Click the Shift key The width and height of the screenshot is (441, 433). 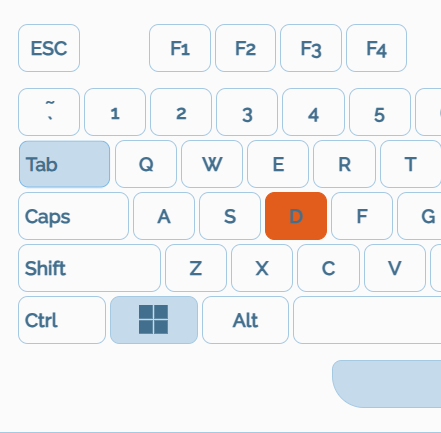tap(89, 268)
